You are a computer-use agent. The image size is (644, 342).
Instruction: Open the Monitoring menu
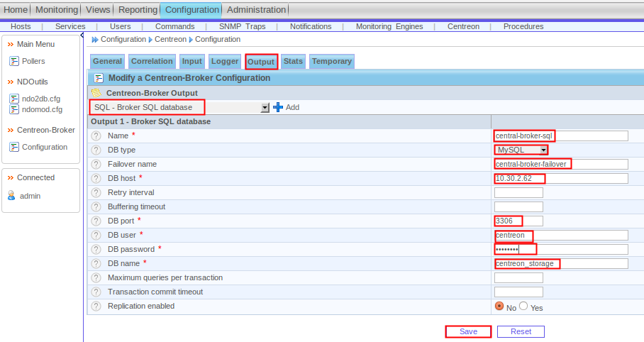(x=56, y=10)
